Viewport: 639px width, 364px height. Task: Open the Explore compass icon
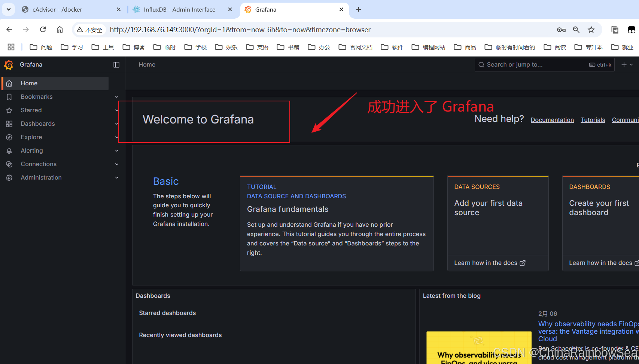point(9,137)
